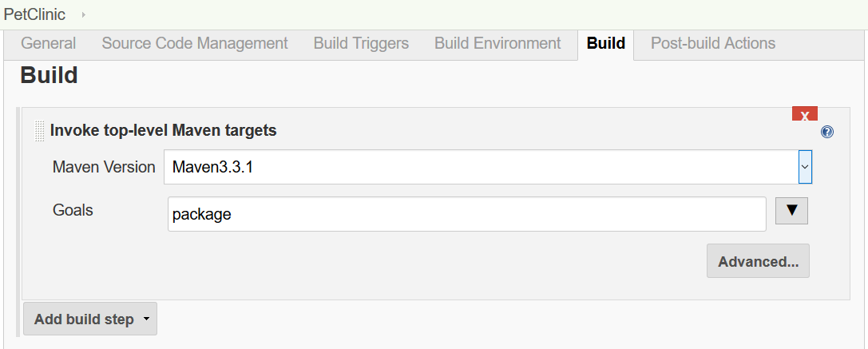Focus the Goals field containing package
This screenshot has height=349, width=868.
pos(466,214)
